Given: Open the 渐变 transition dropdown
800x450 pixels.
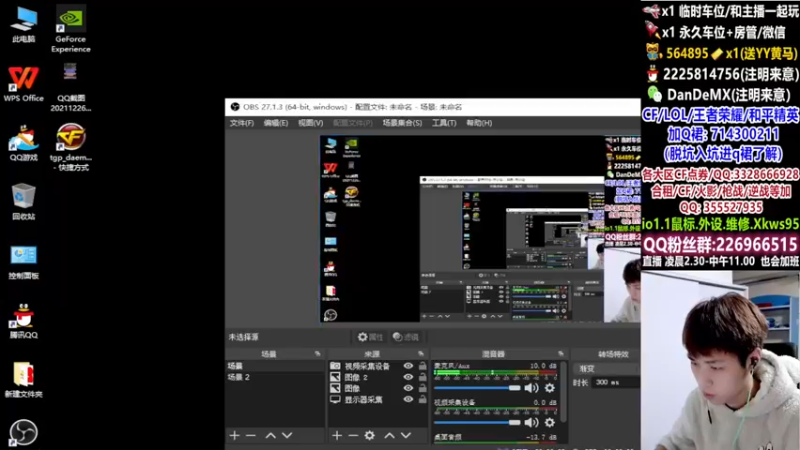Looking at the screenshot, I should pyautogui.click(x=607, y=368).
